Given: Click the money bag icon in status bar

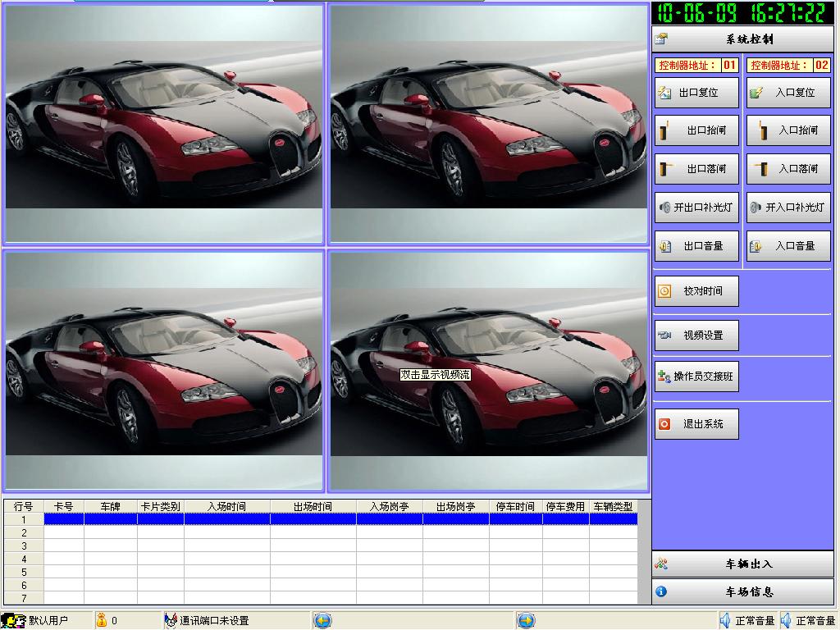Looking at the screenshot, I should (x=101, y=620).
